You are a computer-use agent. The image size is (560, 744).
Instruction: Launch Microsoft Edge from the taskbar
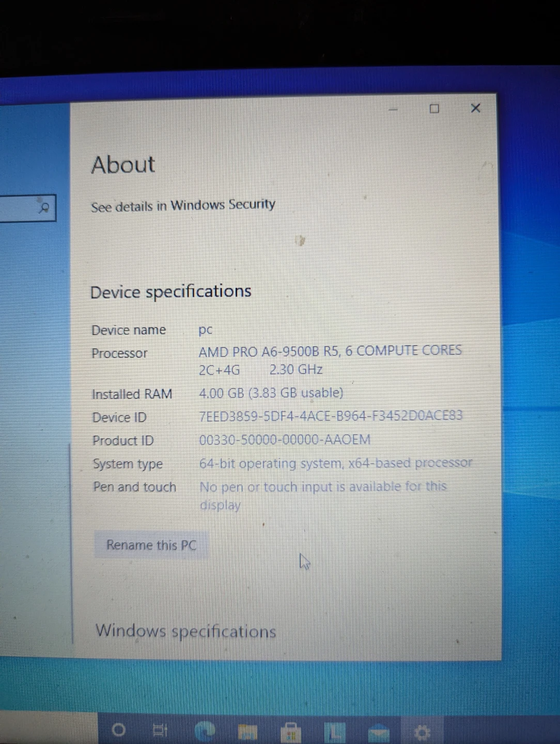pyautogui.click(x=205, y=731)
